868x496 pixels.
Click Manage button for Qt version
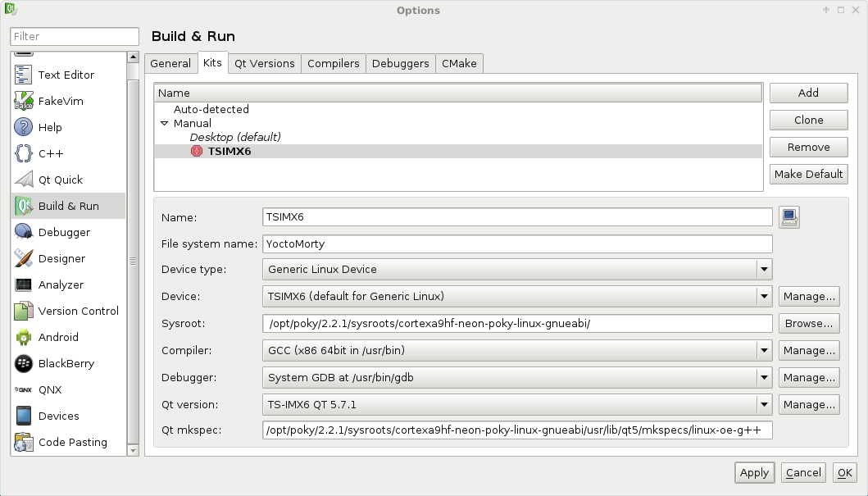(809, 405)
